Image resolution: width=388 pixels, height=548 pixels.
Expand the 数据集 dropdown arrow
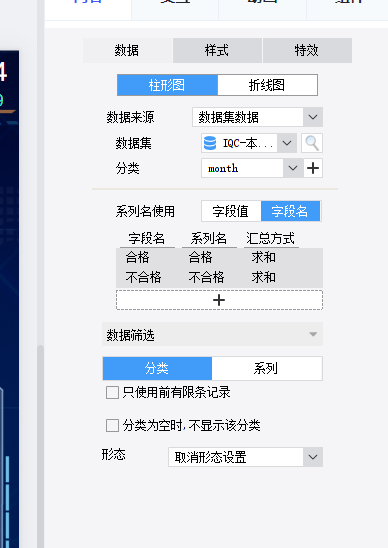tap(287, 143)
